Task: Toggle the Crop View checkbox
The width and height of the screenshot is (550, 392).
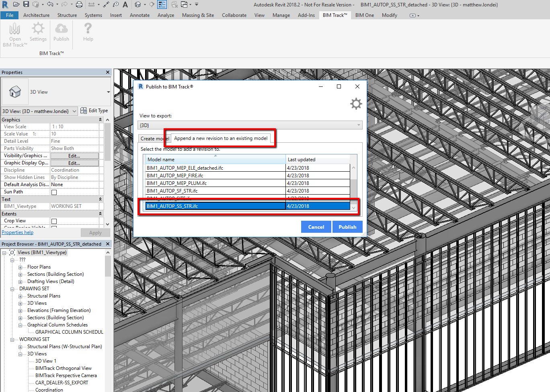Action: 54,221
